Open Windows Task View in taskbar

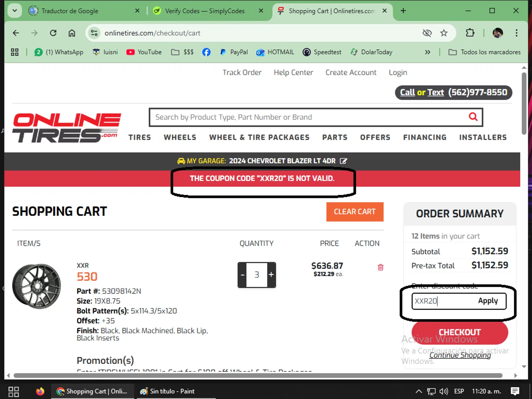tap(13, 391)
